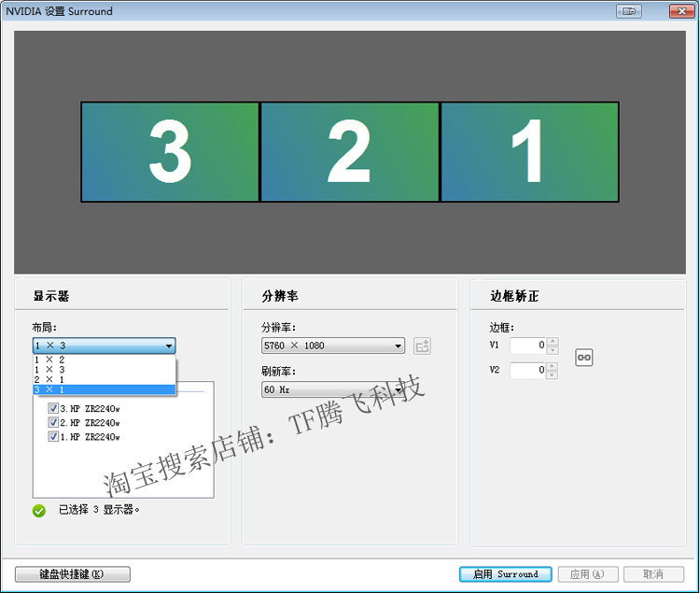Viewport: 700px width, 593px height.
Task: Click the green check status icon
Action: point(39,511)
